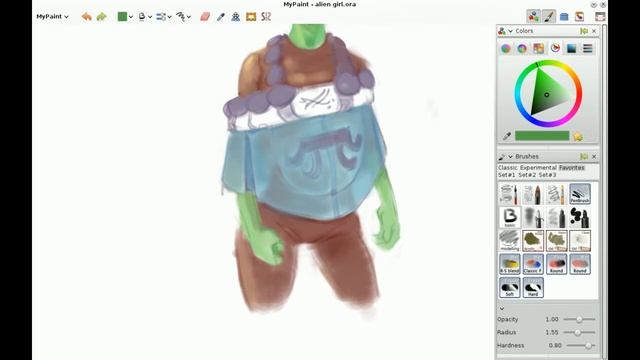Toggle the colors panel button at top right
Viewport: 640px width, 360px height.
coord(533,16)
